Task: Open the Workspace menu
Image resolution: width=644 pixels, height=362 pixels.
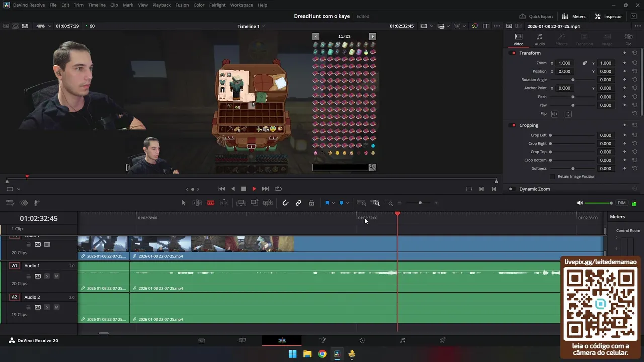Action: click(x=242, y=5)
